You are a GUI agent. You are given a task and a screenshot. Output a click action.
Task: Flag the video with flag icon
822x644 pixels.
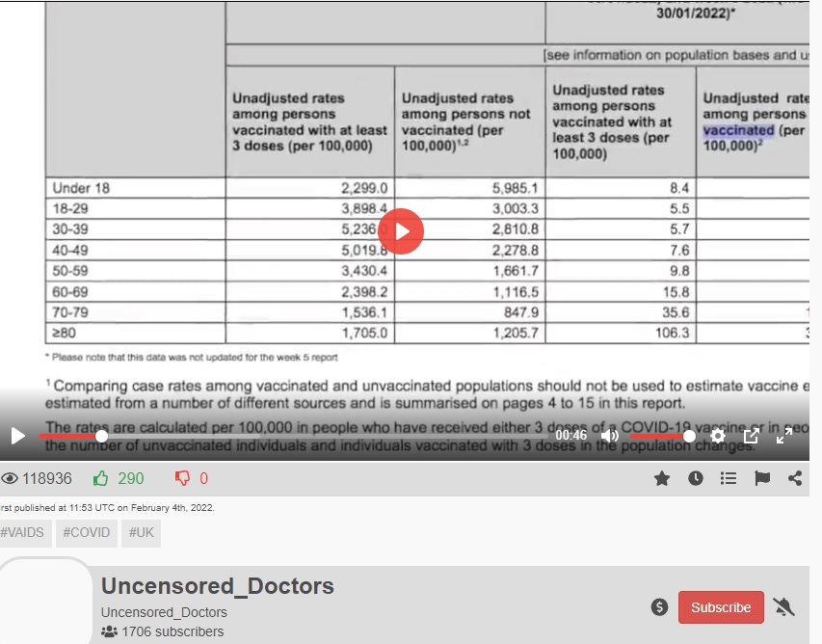(762, 478)
